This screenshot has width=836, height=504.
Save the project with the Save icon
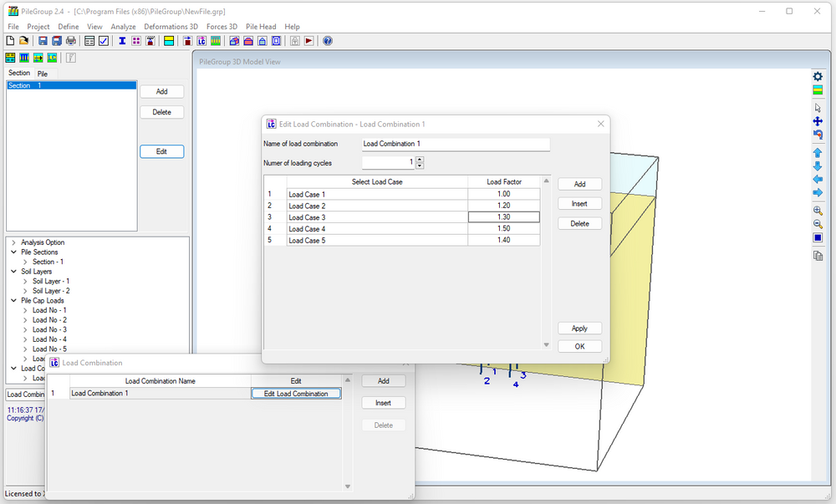(x=43, y=40)
